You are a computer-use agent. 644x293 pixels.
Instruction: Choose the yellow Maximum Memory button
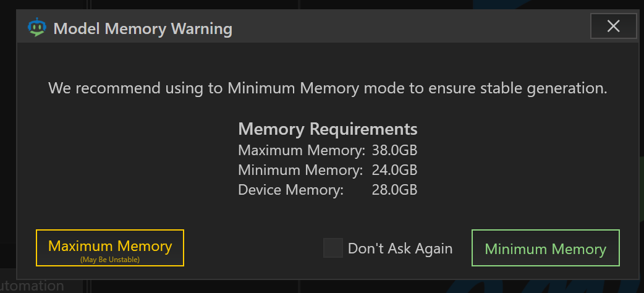point(110,248)
